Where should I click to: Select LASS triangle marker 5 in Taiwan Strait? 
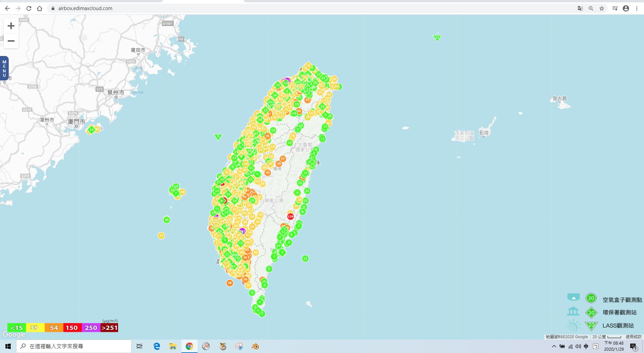[x=218, y=137]
